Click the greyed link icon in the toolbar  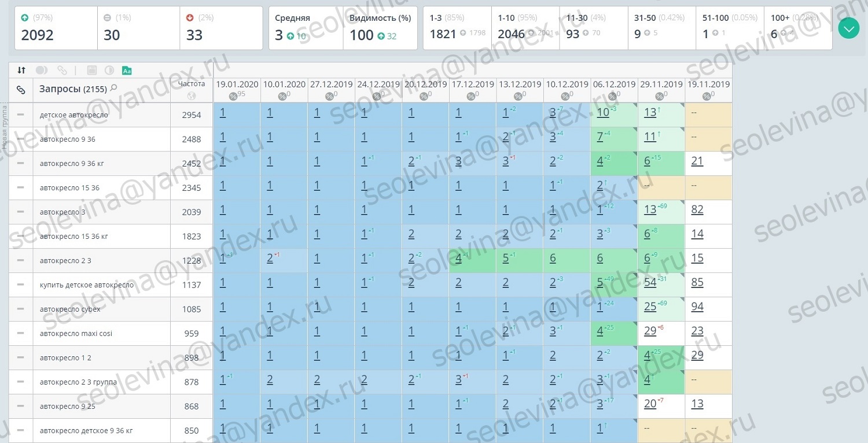61,70
